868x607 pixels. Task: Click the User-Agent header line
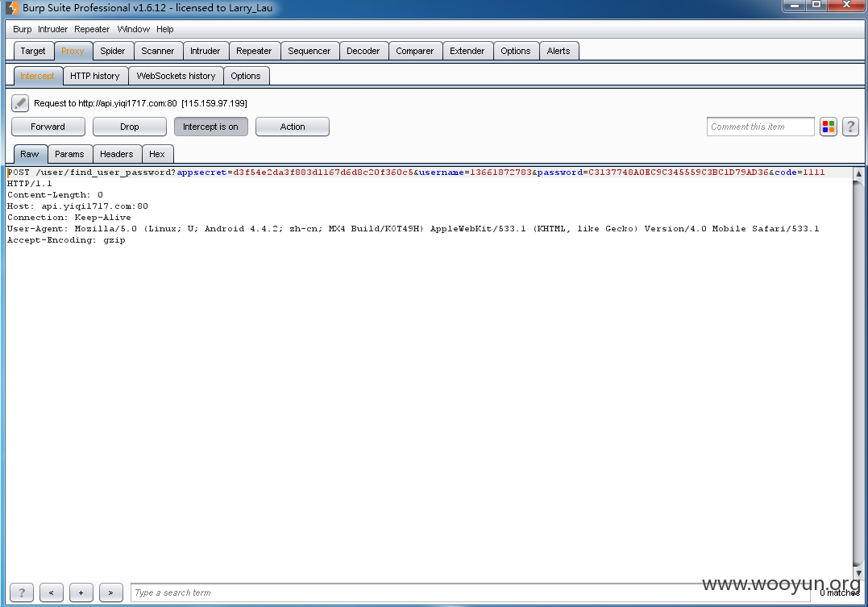(413, 229)
